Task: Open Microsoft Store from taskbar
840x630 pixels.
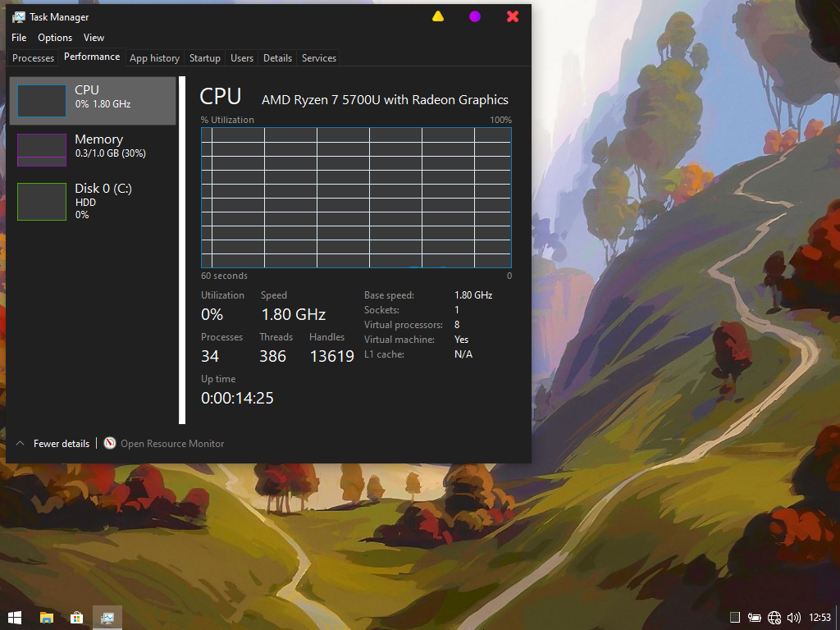Action: (76, 618)
